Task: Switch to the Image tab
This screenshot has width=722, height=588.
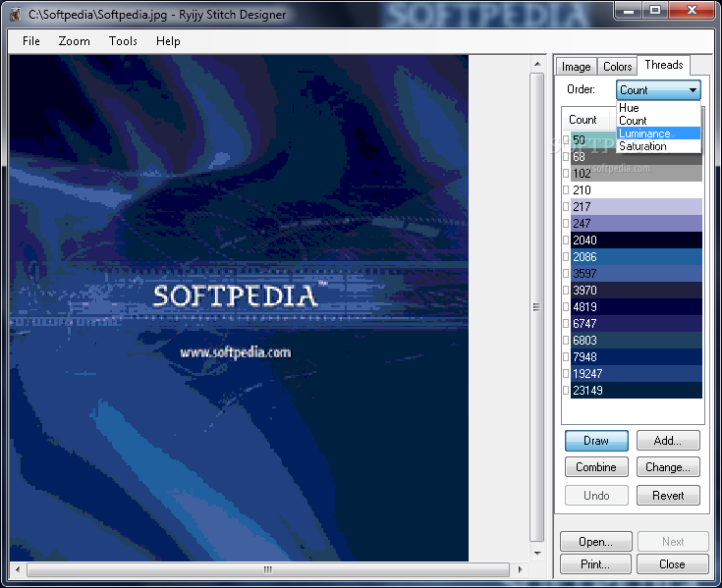Action: coord(576,67)
